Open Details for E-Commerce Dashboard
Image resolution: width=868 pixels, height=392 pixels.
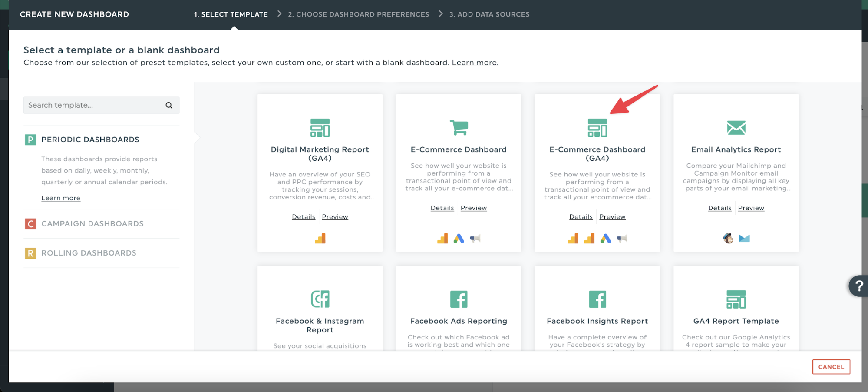[442, 208]
